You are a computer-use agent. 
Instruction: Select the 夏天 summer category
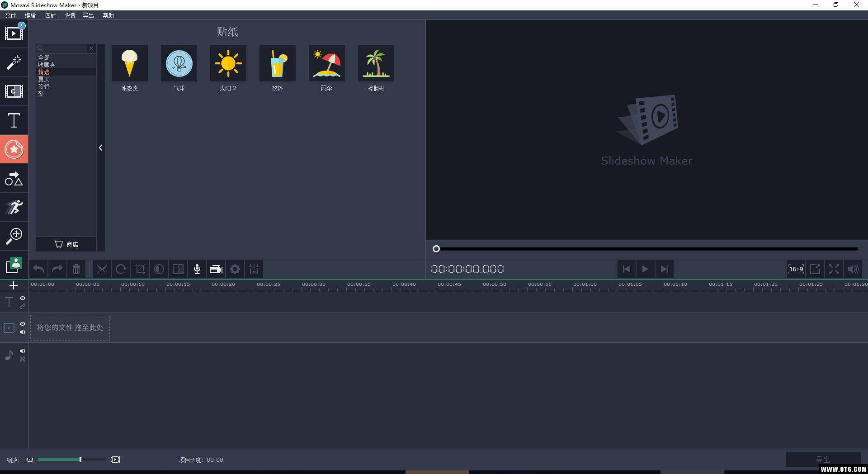click(66, 80)
